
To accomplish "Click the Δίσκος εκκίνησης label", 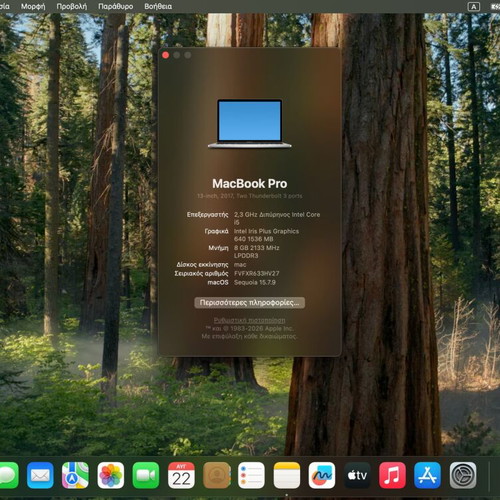I will pyautogui.click(x=202, y=265).
